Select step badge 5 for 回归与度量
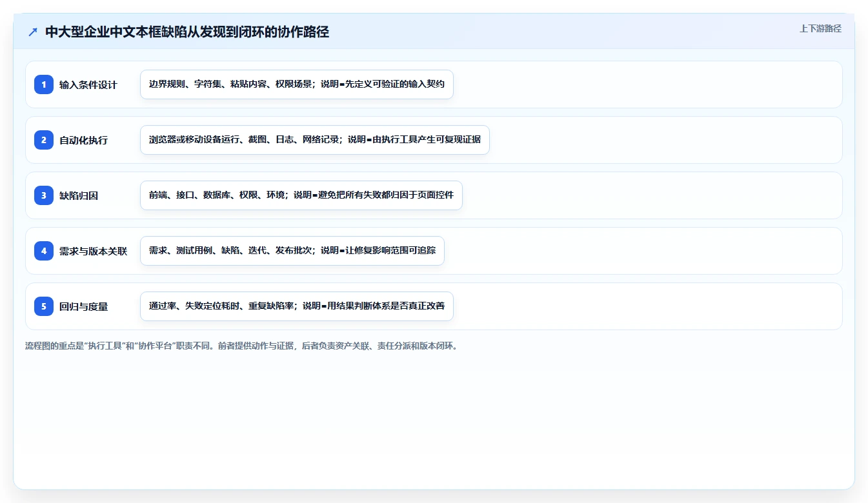Viewport: 868px width, 503px height. [x=44, y=306]
